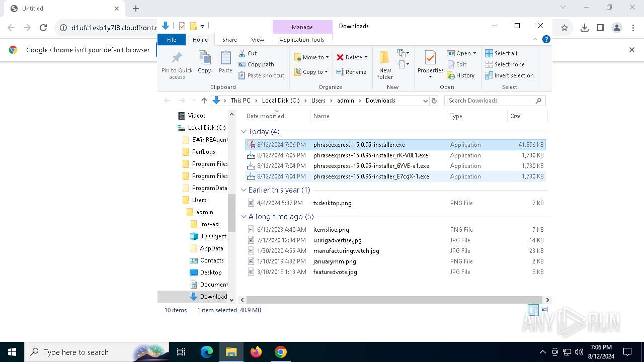Collapse the Today (4) group

pos(244,132)
